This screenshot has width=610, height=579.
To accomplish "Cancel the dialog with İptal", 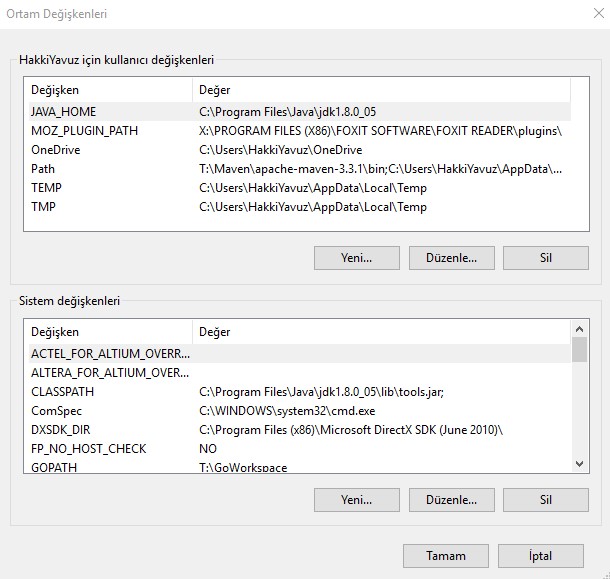I will 541,556.
